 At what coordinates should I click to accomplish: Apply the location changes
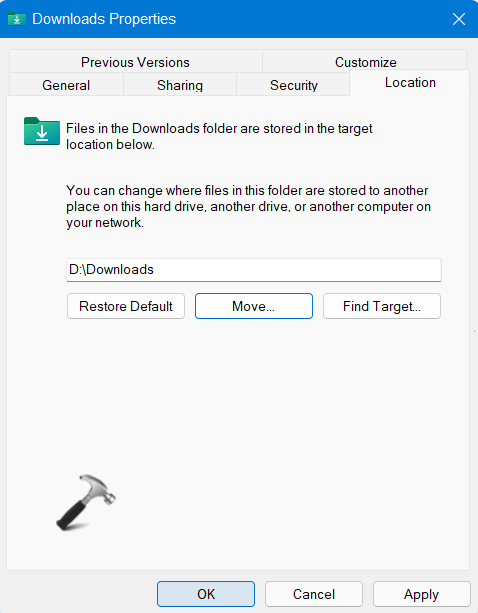click(421, 594)
